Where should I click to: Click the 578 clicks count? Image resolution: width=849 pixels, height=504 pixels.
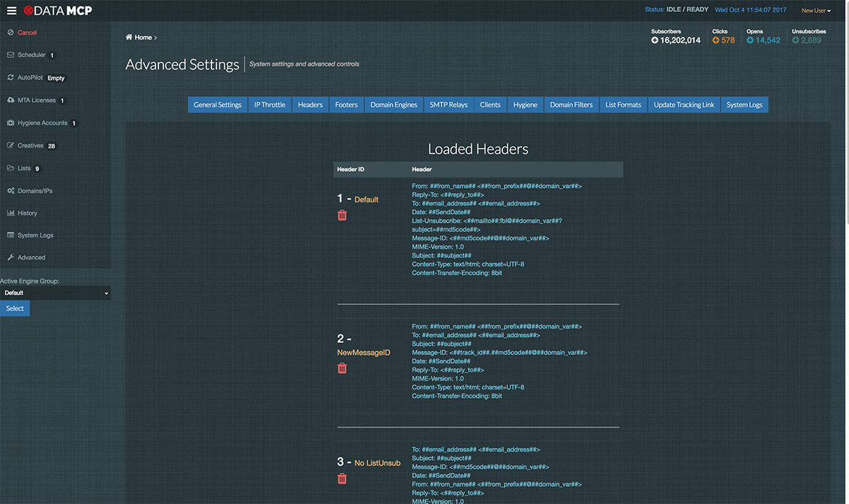(728, 40)
